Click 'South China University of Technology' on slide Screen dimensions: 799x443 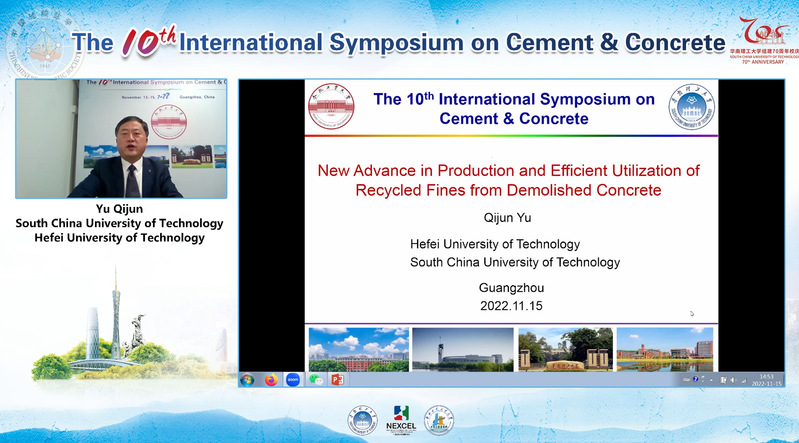click(x=515, y=262)
